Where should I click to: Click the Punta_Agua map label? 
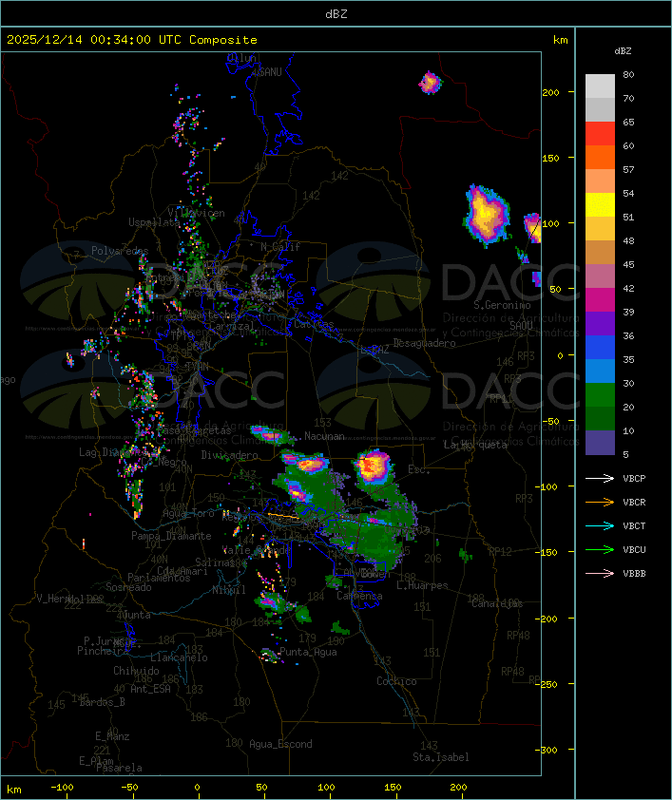308,652
